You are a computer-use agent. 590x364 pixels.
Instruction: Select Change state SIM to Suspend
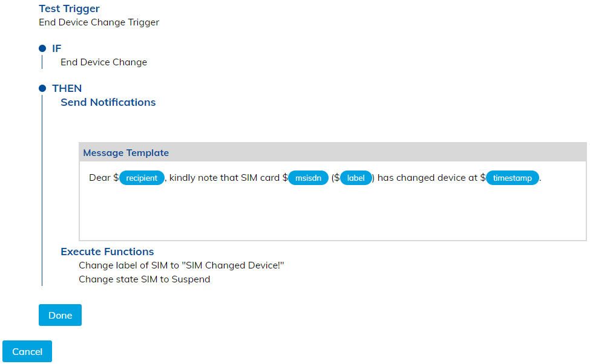144,279
